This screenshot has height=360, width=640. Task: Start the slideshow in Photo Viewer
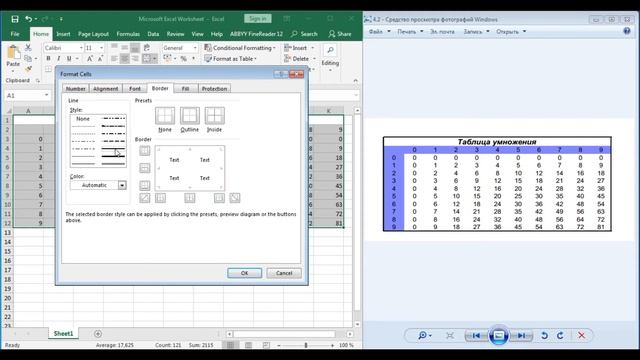pyautogui.click(x=499, y=336)
